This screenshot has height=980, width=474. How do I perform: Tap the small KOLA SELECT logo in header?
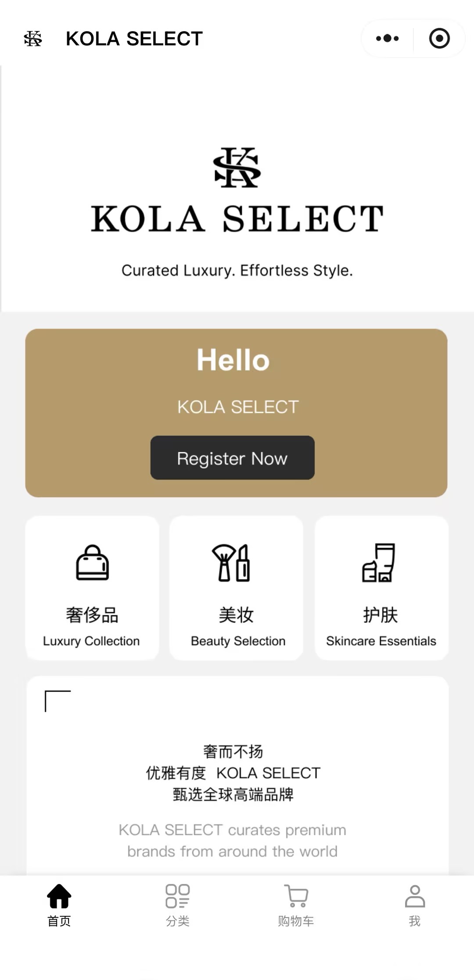click(x=33, y=39)
